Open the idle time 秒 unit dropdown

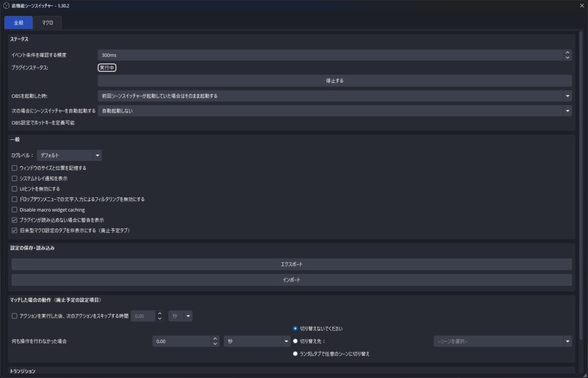click(257, 341)
